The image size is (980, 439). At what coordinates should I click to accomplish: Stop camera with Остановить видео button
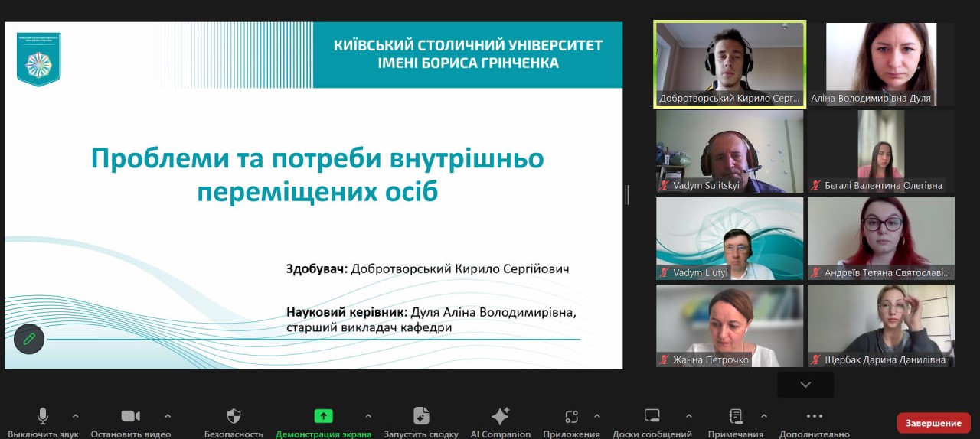pos(130,422)
